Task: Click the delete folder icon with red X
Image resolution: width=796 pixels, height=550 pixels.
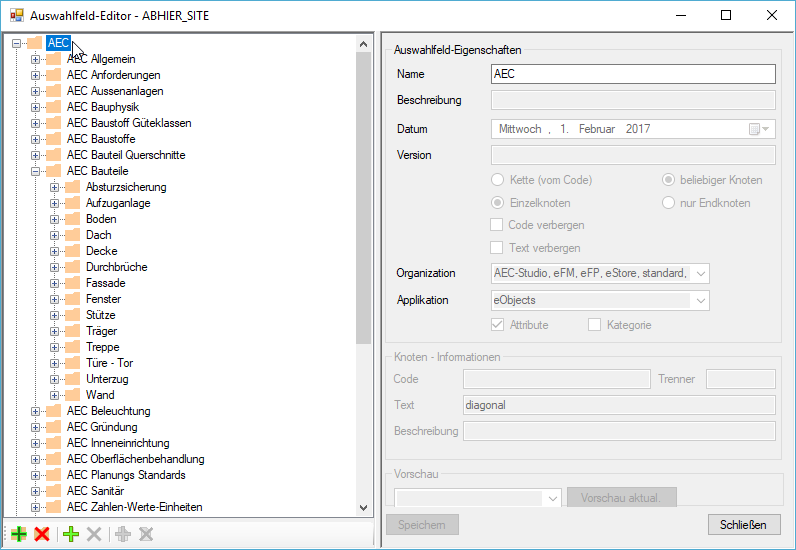Action: [x=42, y=534]
